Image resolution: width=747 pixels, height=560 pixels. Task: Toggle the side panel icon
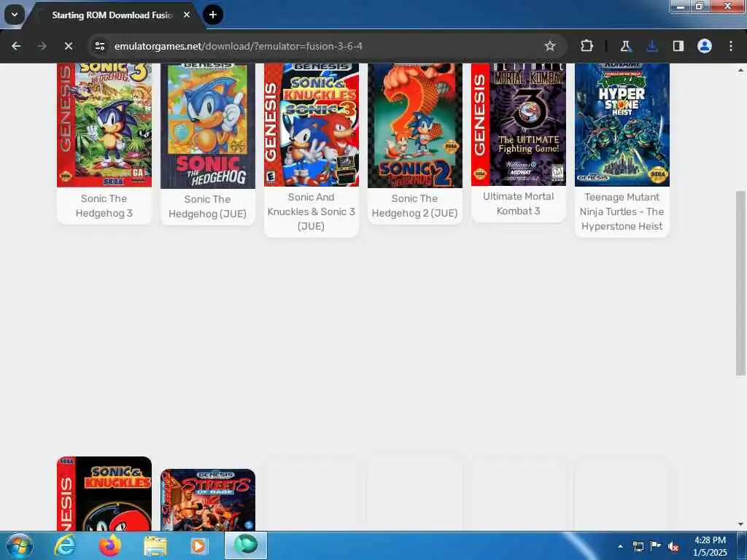pos(678,46)
